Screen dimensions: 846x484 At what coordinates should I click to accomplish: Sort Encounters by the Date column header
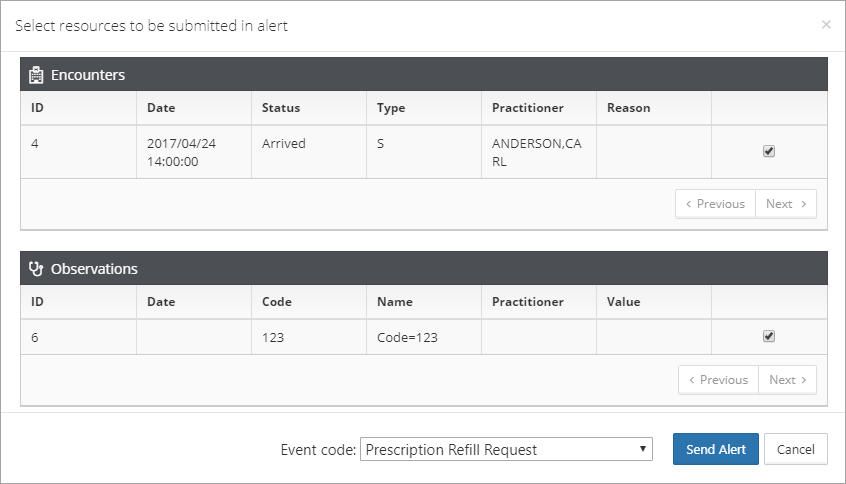[x=161, y=108]
